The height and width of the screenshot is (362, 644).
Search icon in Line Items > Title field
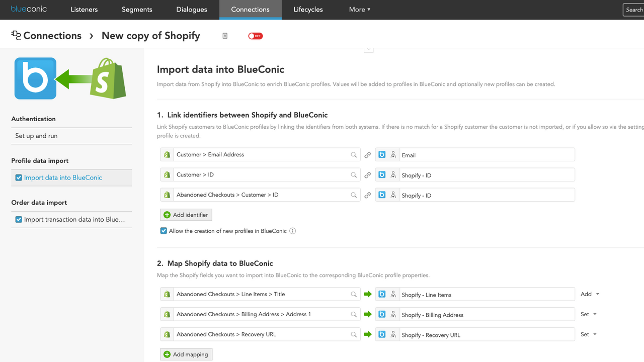click(354, 295)
